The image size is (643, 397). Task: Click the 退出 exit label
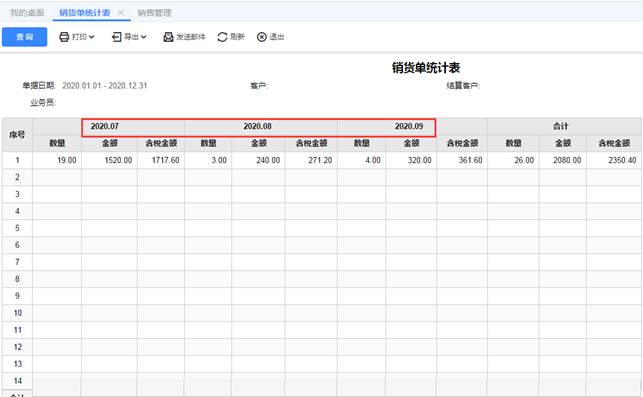click(x=277, y=37)
